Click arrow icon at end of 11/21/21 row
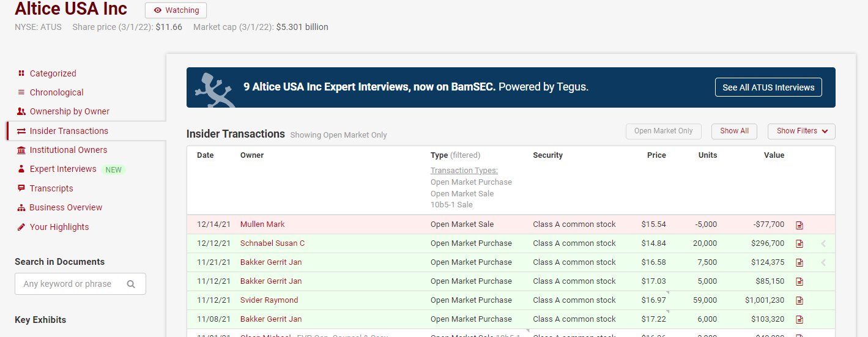 coord(823,262)
